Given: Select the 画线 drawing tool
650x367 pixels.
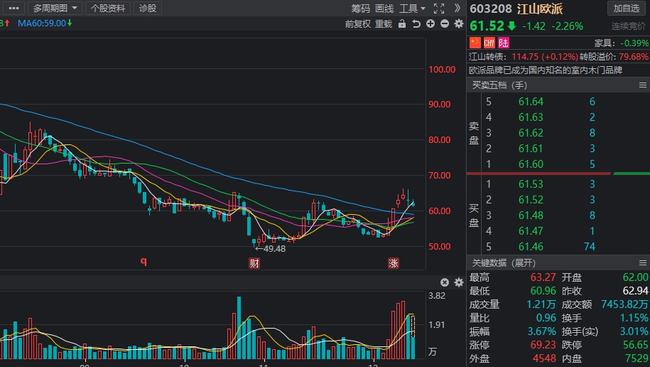Looking at the screenshot, I should pos(384,8).
